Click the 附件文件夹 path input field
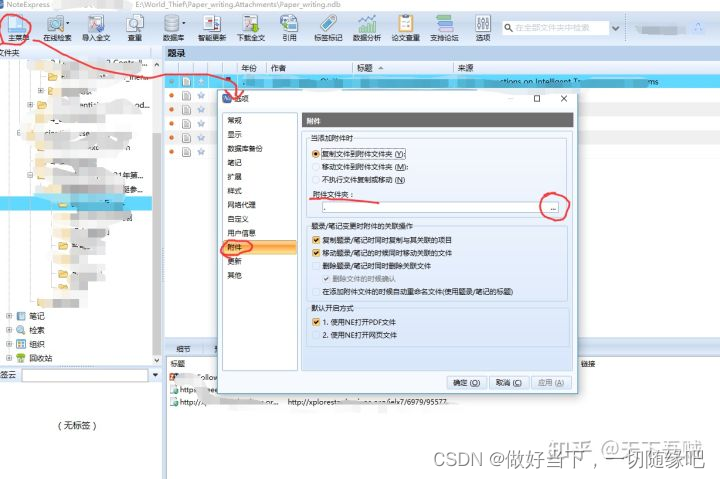Screen dimensions: 720x479 (434, 208)
